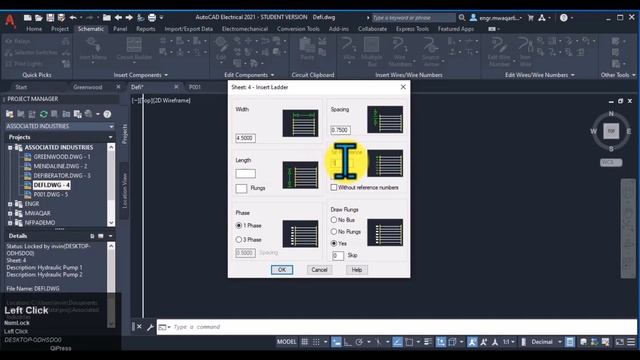Image resolution: width=640 pixels, height=360 pixels.
Task: Select GREENWOOD.DWG - 1 in project tree
Action: coord(62,157)
